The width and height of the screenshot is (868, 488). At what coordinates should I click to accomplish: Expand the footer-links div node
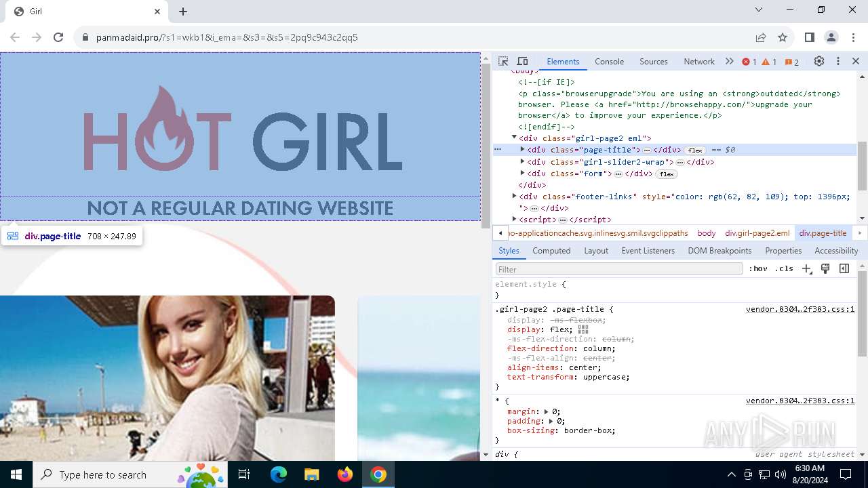[514, 197]
